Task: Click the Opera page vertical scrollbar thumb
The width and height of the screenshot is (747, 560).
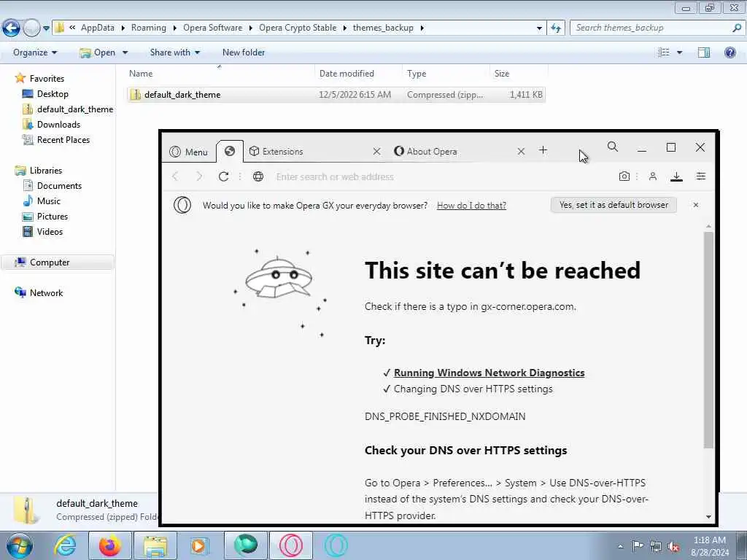Action: pyautogui.click(x=708, y=340)
